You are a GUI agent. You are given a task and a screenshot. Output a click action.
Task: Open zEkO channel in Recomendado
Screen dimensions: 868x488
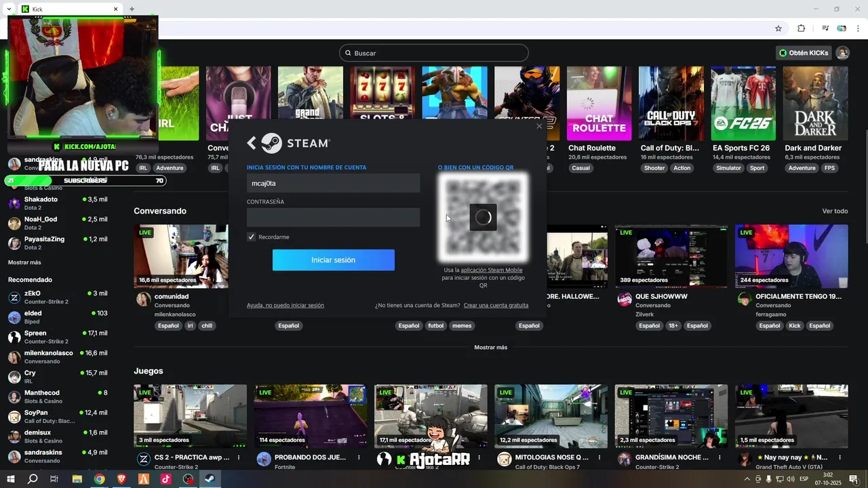click(58, 298)
